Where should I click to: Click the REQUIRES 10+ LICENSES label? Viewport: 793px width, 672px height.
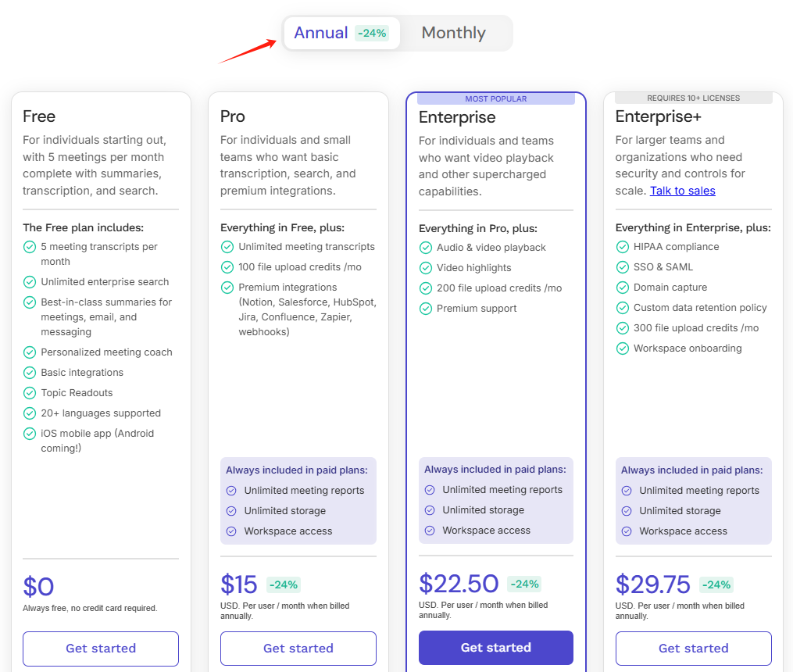(x=694, y=98)
